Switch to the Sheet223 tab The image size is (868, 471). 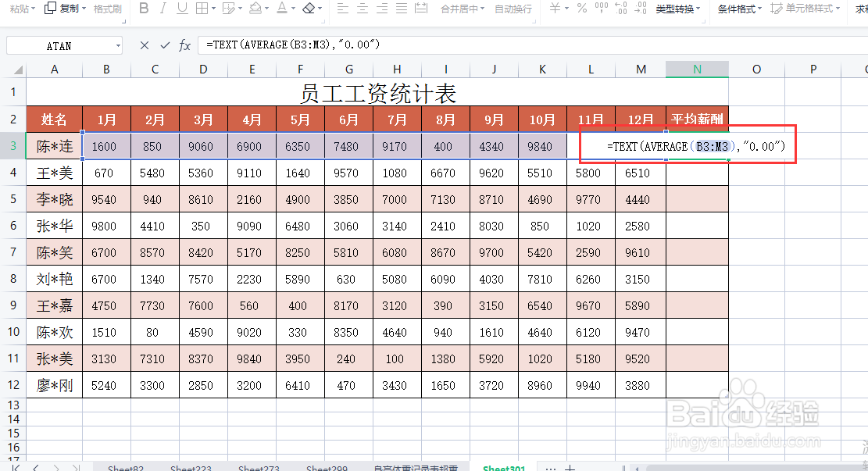(191, 468)
